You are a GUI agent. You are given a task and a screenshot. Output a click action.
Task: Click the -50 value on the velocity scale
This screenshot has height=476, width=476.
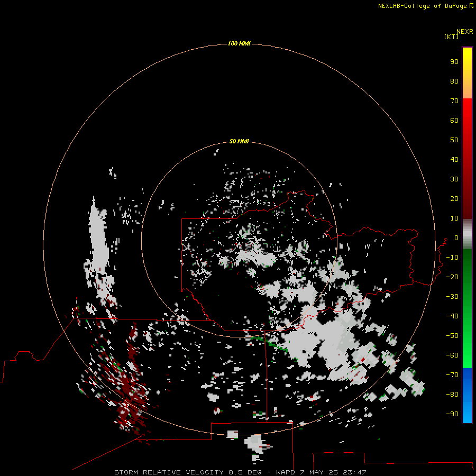click(x=452, y=336)
